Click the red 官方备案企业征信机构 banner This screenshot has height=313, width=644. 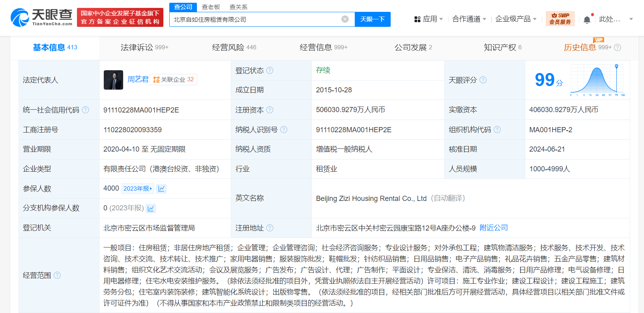(x=120, y=18)
